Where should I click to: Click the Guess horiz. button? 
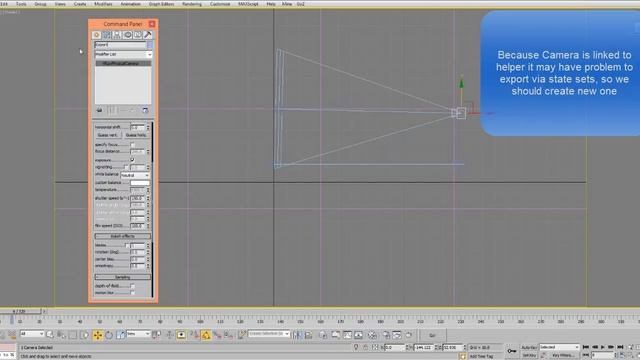point(137,135)
